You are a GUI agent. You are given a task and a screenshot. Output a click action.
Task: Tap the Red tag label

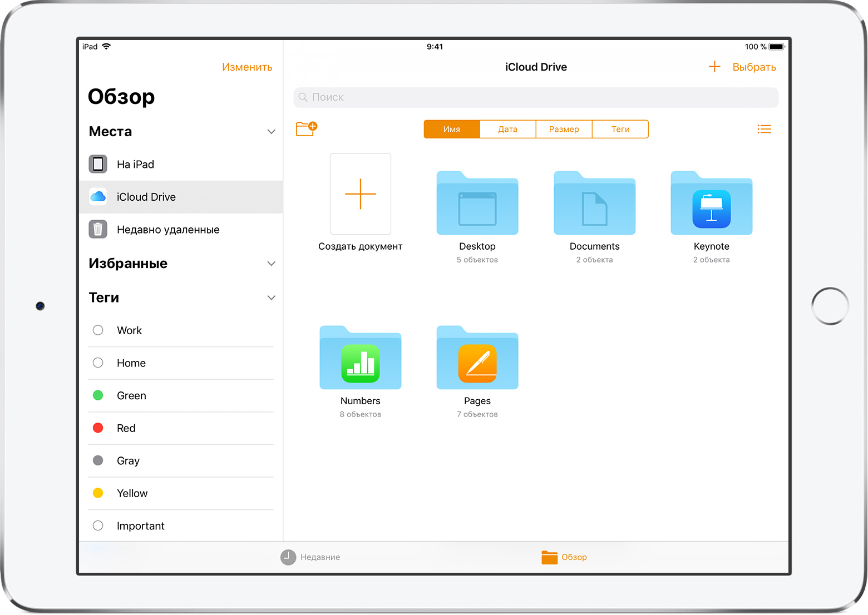tap(126, 428)
